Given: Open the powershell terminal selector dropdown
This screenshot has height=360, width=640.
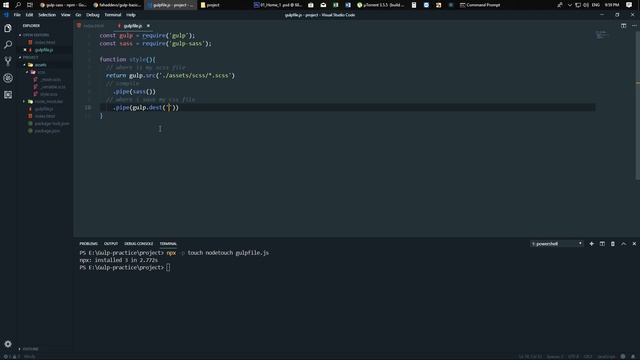Looking at the screenshot, I should pos(556,244).
